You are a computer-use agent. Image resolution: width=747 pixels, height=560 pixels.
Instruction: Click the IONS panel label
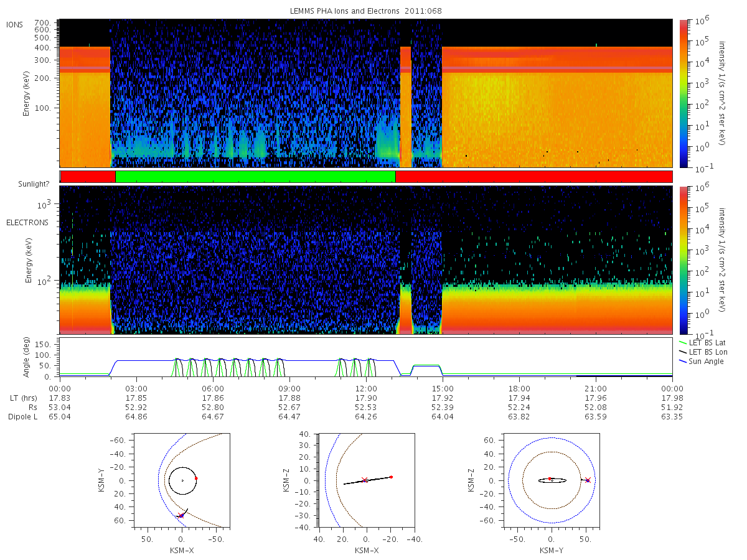14,24
